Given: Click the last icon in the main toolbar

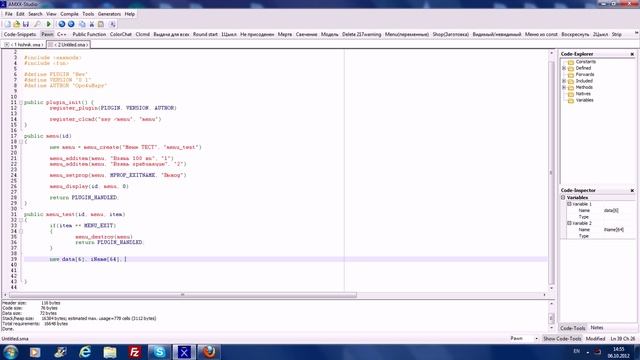Looking at the screenshot, I should click(113, 24).
